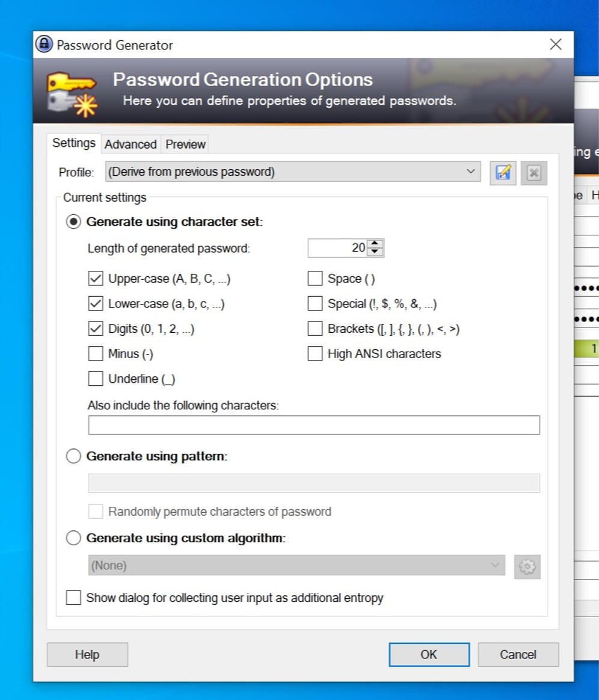Select Generate using pattern radio button
Viewport: 599px width, 700px height.
[73, 457]
